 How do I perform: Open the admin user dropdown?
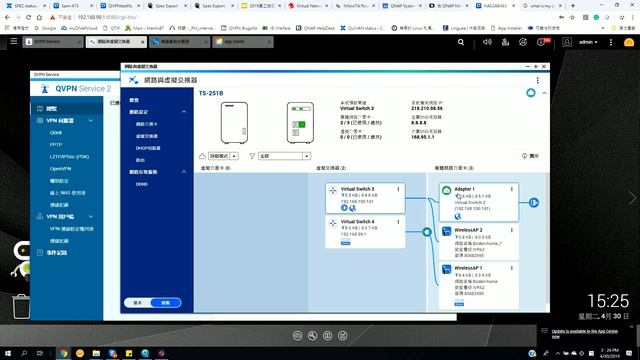coord(588,42)
